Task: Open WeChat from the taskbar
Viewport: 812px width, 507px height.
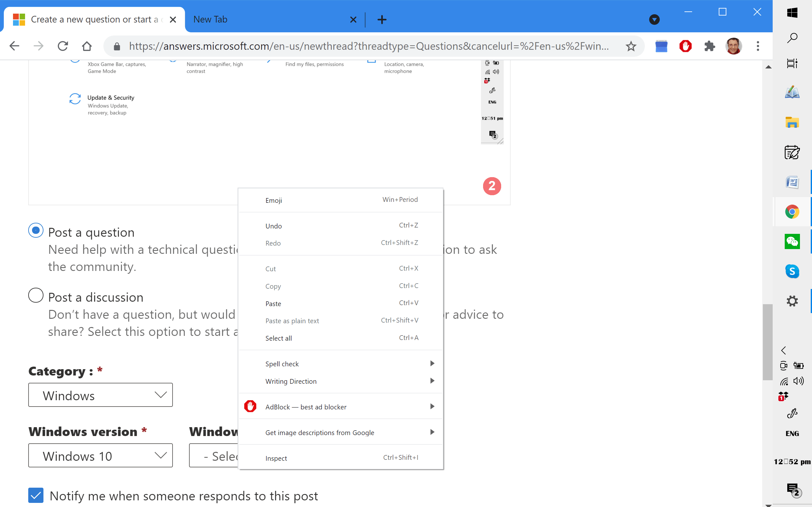Action: pyautogui.click(x=792, y=241)
